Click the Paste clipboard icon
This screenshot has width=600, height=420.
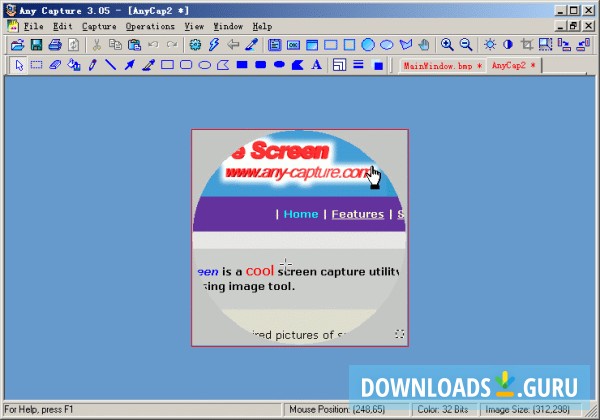134,45
